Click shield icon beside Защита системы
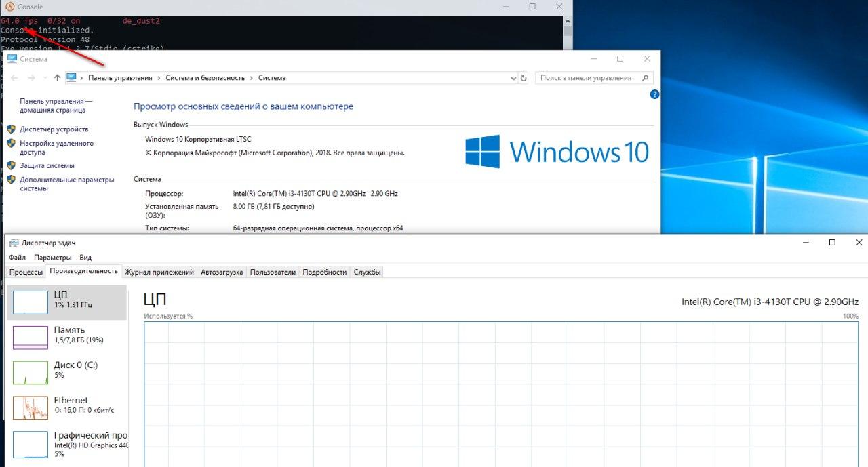Image resolution: width=868 pixels, height=467 pixels. (11, 165)
